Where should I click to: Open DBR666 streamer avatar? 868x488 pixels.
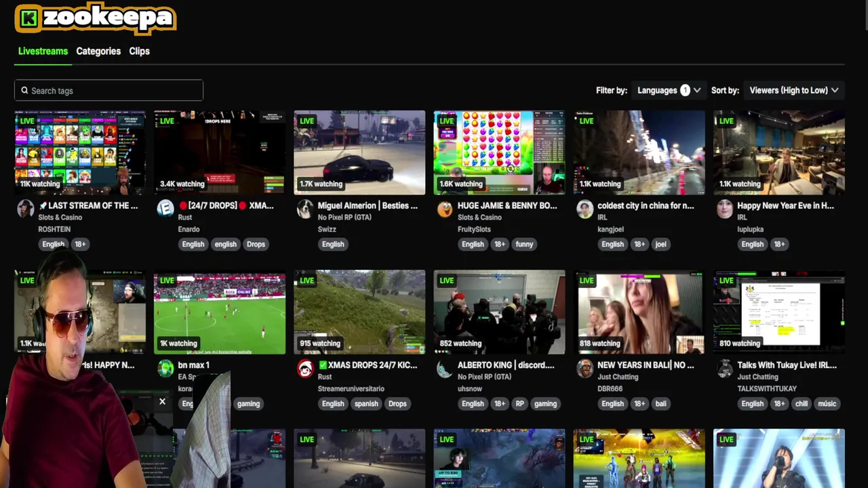585,368
